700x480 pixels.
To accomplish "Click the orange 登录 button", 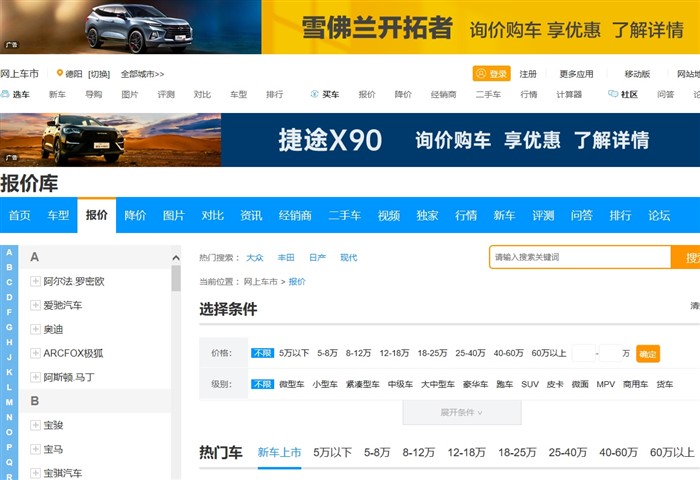I will 492,74.
